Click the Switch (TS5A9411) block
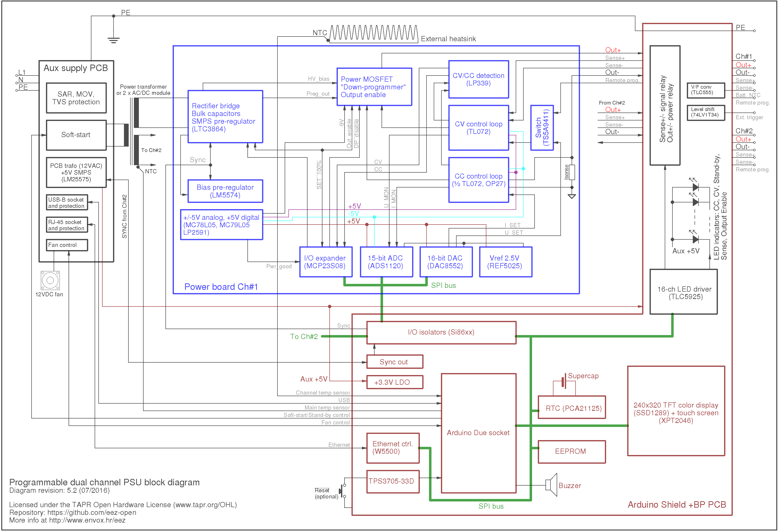 click(x=542, y=128)
